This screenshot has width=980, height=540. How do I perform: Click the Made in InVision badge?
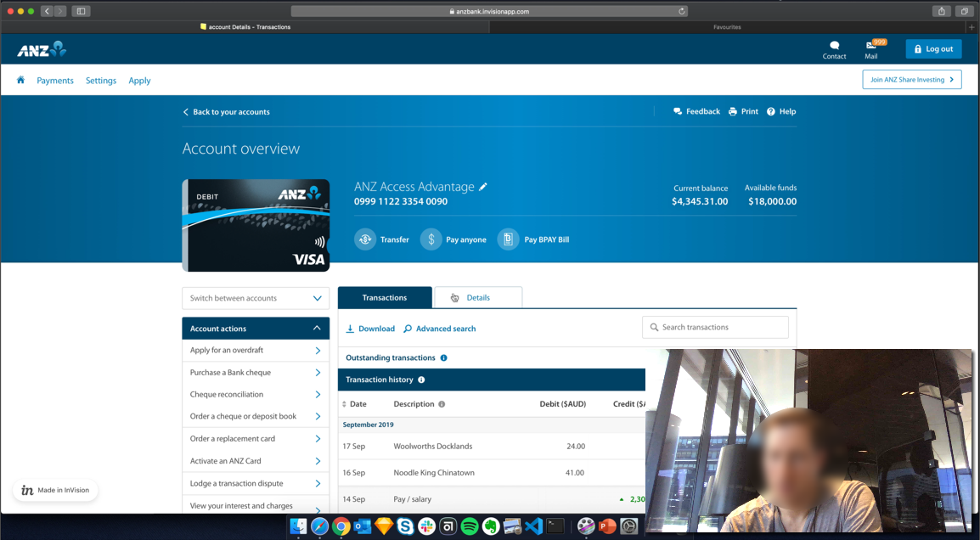pyautogui.click(x=55, y=490)
